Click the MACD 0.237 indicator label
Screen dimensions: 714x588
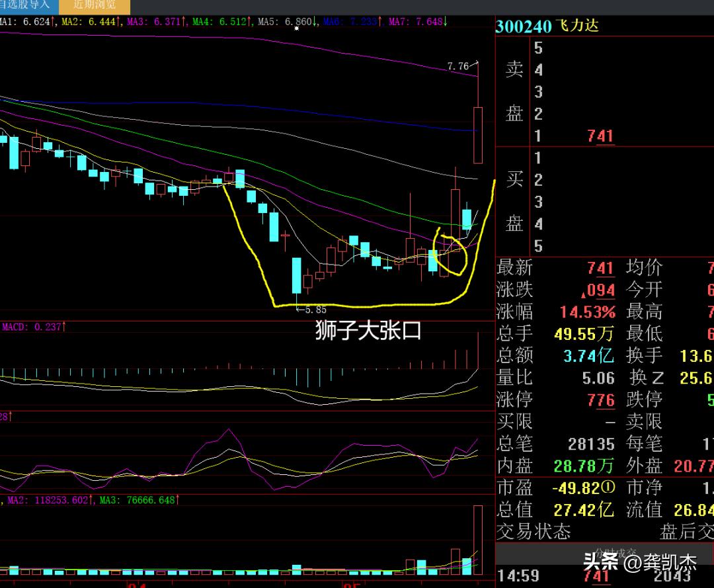34,327
